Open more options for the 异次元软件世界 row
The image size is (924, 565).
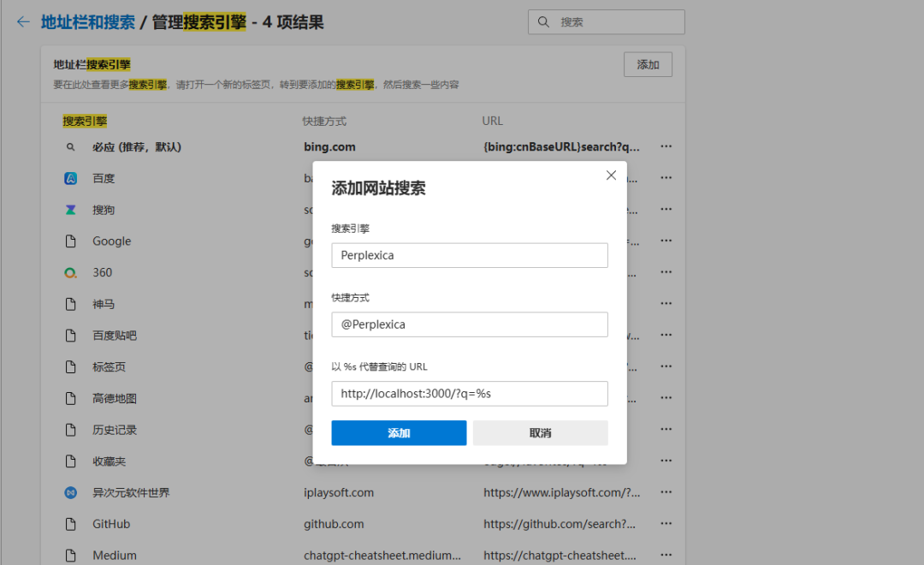pos(666,492)
